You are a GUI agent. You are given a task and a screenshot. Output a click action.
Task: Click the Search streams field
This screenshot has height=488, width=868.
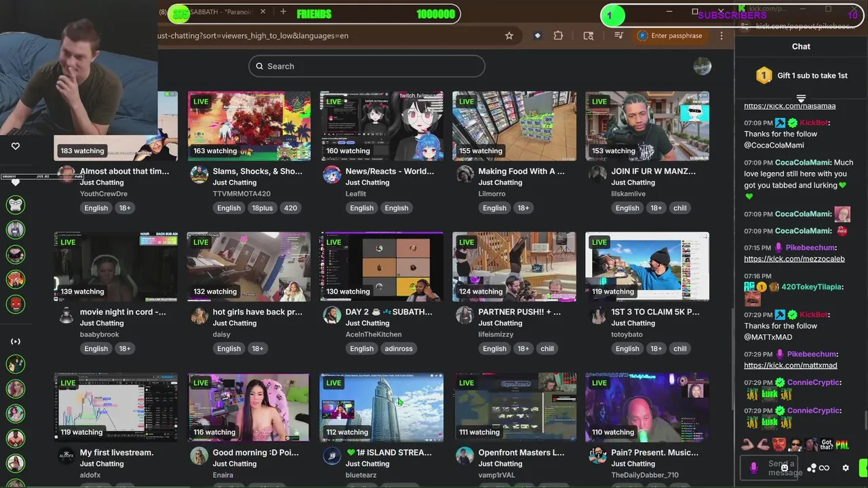(367, 66)
